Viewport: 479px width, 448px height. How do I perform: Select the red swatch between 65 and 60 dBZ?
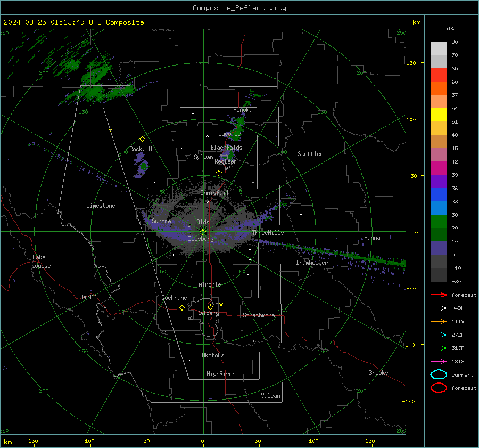tap(439, 75)
